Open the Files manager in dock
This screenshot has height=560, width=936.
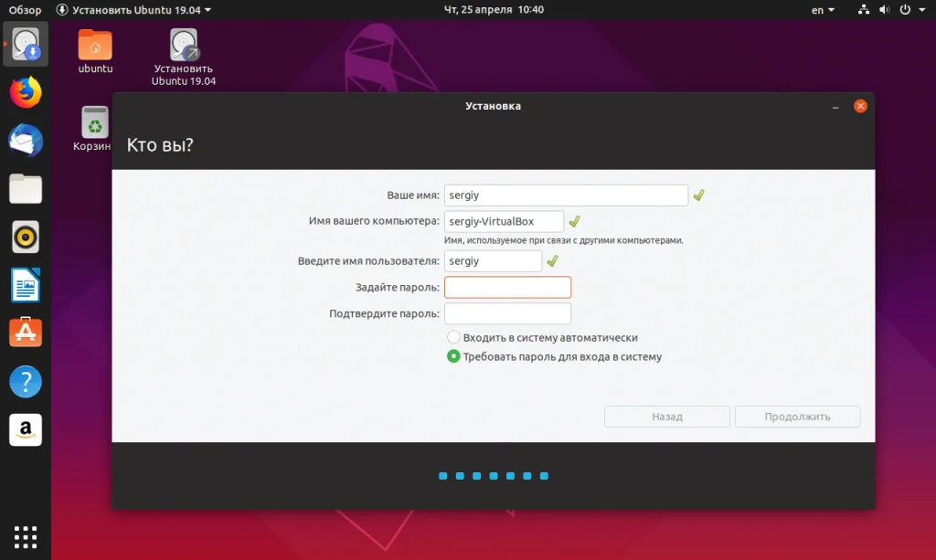point(26,189)
